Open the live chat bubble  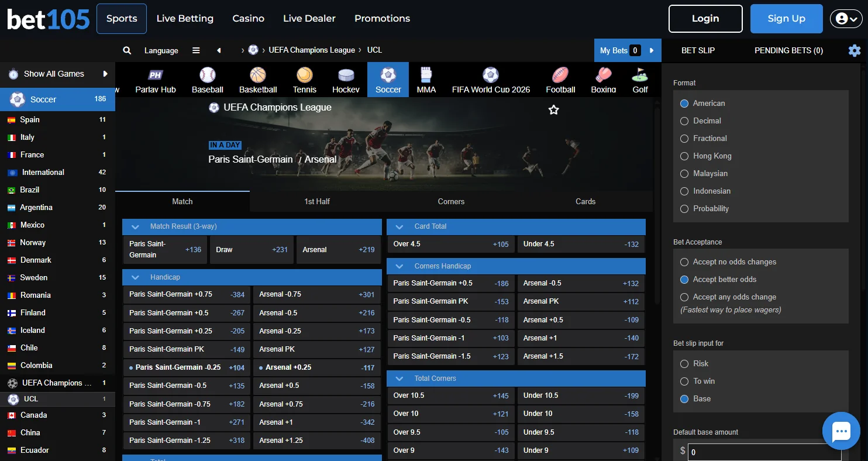pyautogui.click(x=841, y=431)
